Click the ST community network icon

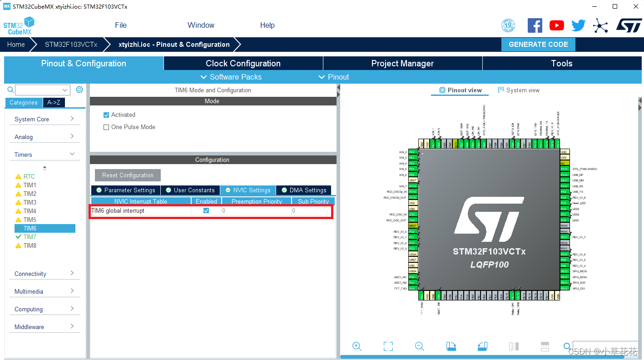600,25
